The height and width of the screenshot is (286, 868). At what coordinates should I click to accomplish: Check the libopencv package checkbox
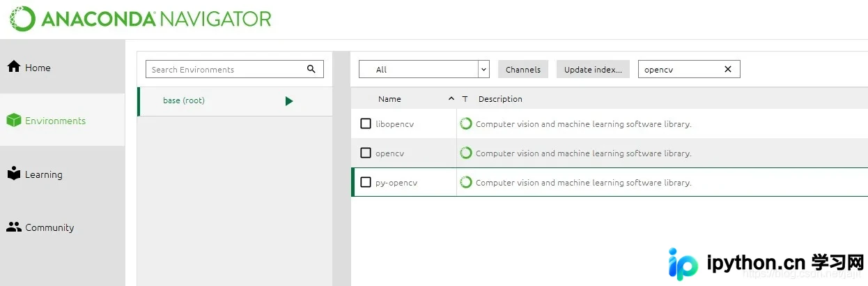(366, 123)
